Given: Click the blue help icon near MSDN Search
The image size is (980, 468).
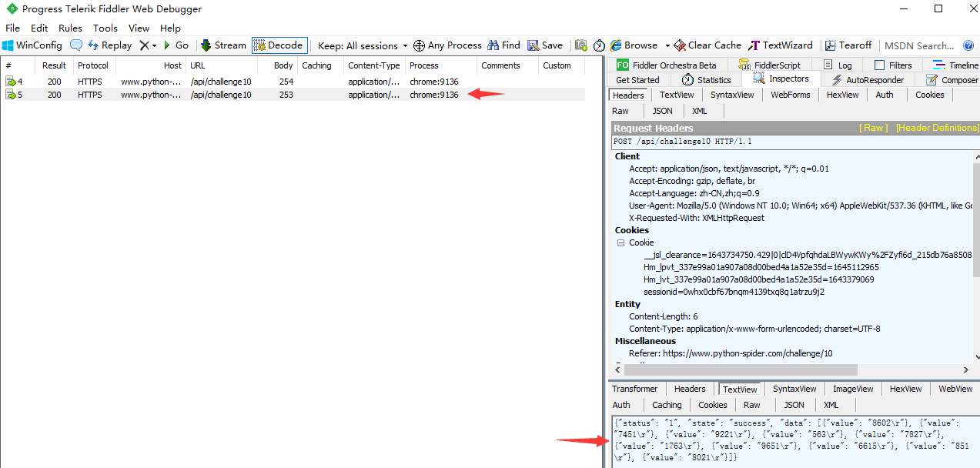Looking at the screenshot, I should pyautogui.click(x=968, y=45).
